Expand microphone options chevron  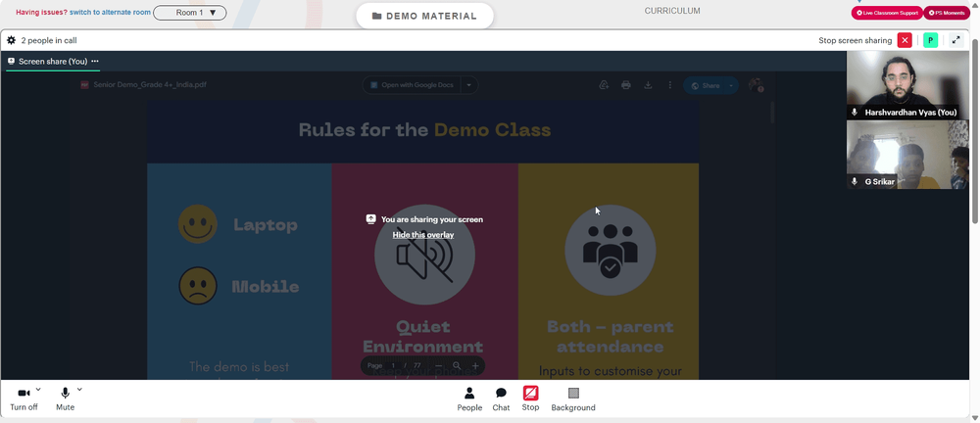click(79, 390)
